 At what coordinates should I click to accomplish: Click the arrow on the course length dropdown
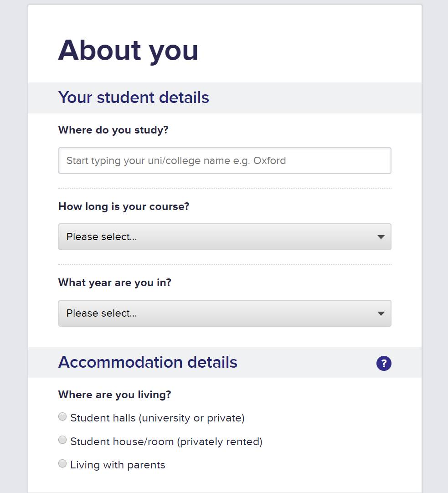tap(381, 237)
